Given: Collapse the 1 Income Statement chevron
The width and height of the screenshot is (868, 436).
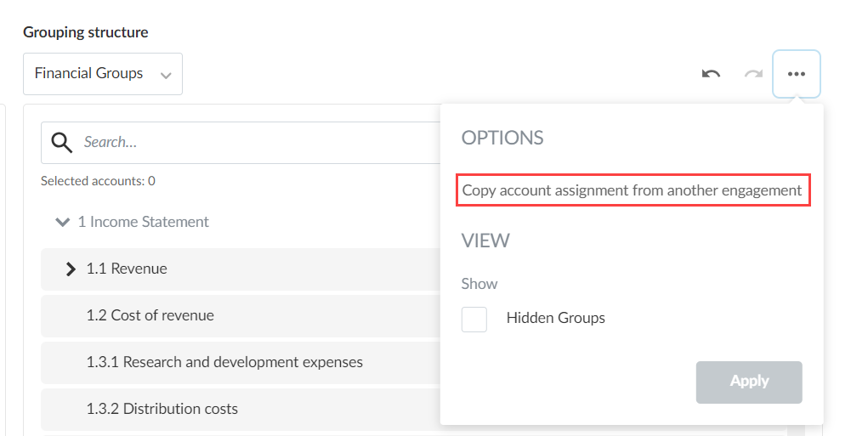Looking at the screenshot, I should tap(62, 222).
